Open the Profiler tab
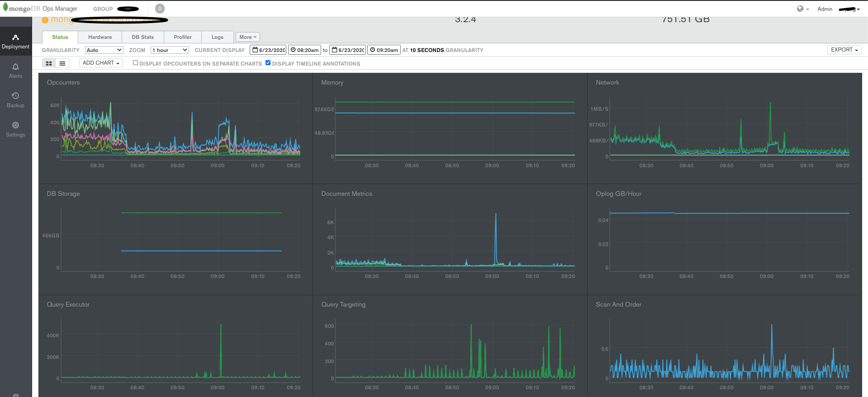This screenshot has height=397, width=868. [183, 37]
